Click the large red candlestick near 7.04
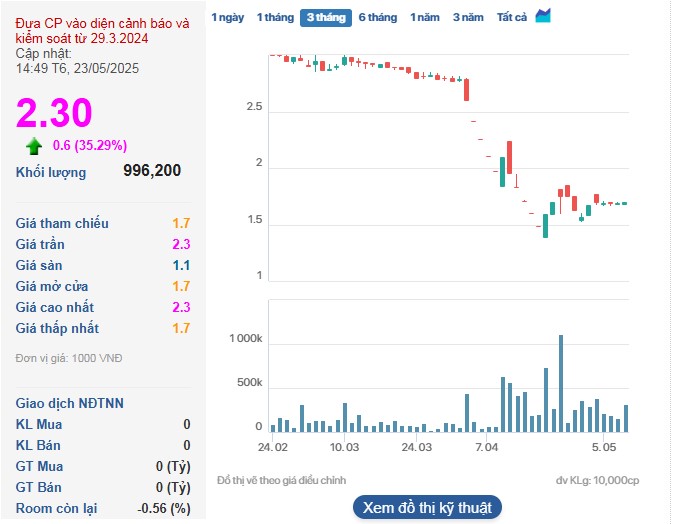The image size is (673, 524). click(509, 157)
